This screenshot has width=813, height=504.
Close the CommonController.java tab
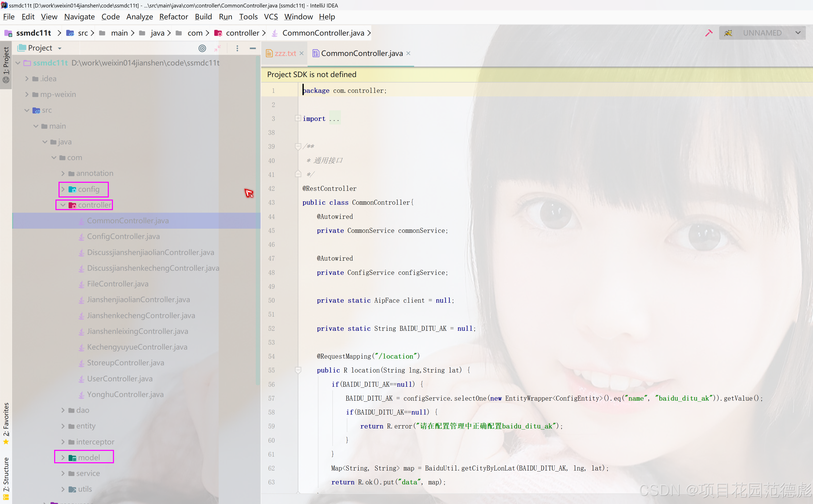408,53
